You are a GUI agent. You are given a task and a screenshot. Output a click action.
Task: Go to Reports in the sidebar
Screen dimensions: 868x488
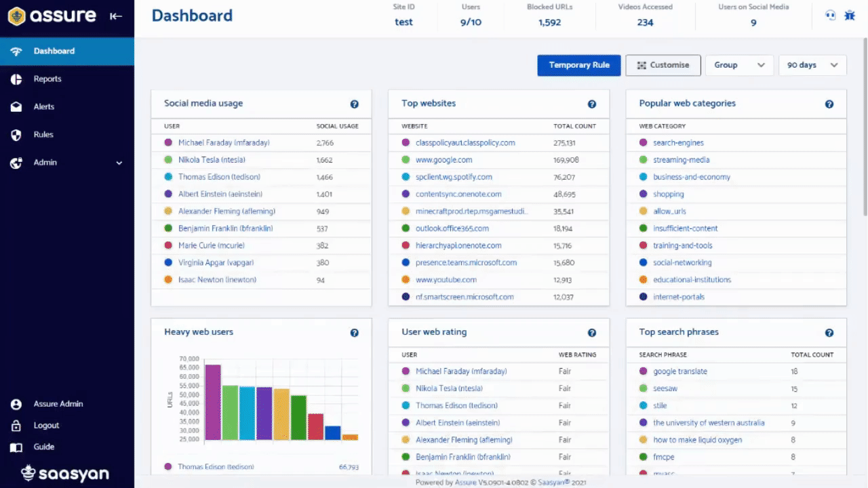click(x=47, y=79)
